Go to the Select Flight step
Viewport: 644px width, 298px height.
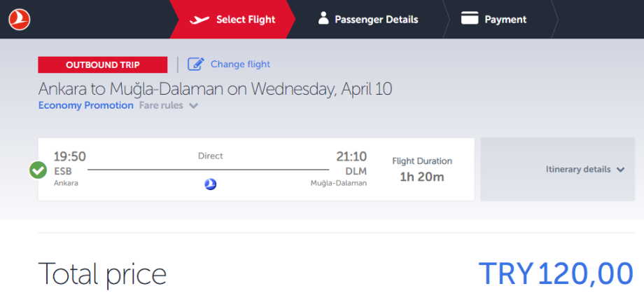[x=245, y=20]
